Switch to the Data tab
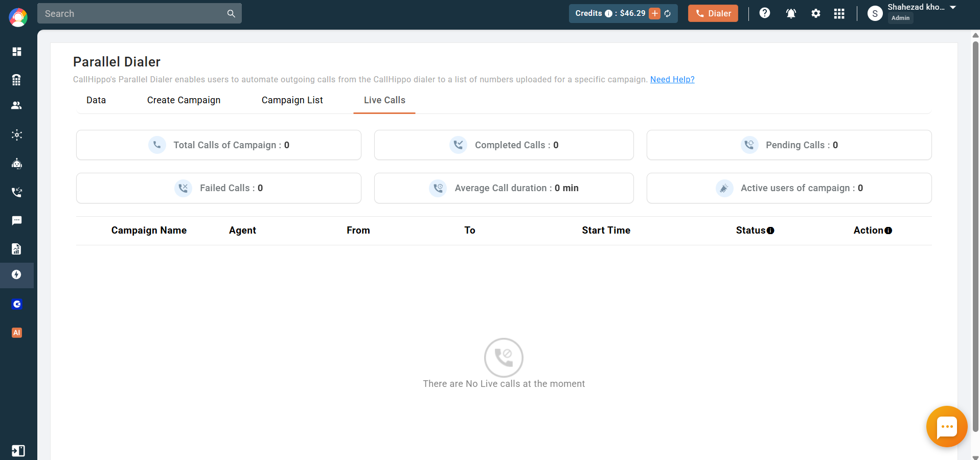Image resolution: width=980 pixels, height=460 pixels. coord(96,100)
